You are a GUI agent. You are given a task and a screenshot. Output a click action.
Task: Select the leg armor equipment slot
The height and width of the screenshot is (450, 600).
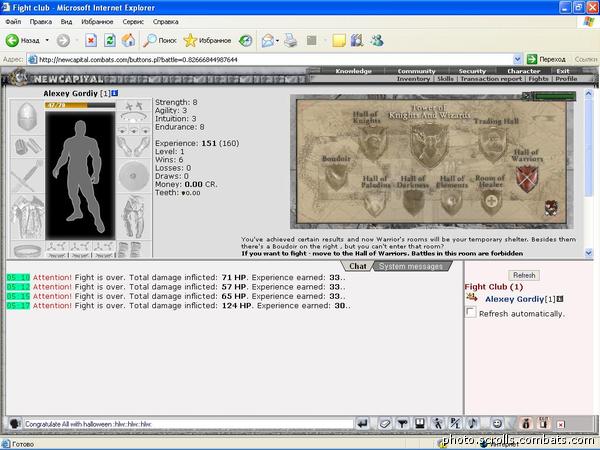134,217
